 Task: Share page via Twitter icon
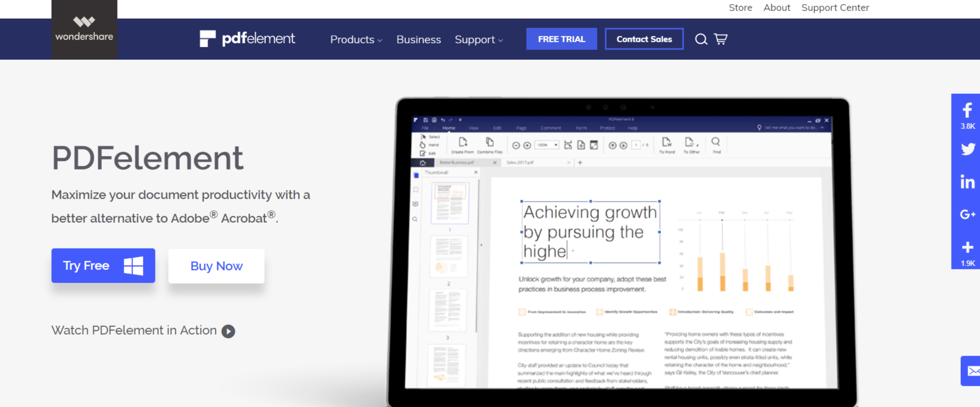coord(967,149)
